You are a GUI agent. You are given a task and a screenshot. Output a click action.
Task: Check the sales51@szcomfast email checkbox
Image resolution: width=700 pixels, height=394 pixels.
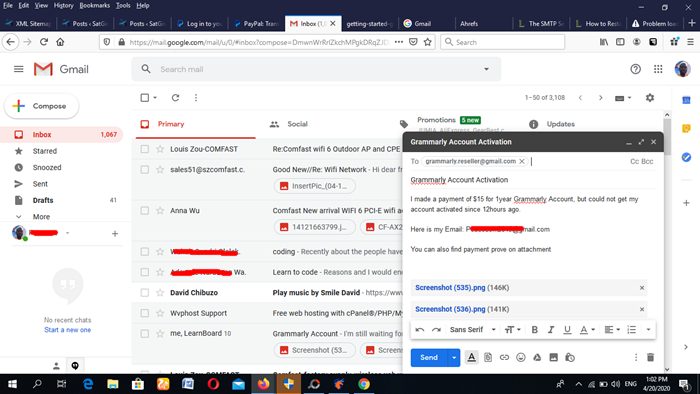(x=145, y=170)
